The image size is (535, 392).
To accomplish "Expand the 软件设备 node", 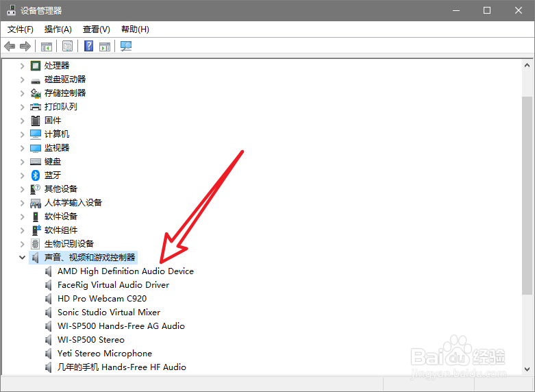I will [22, 217].
